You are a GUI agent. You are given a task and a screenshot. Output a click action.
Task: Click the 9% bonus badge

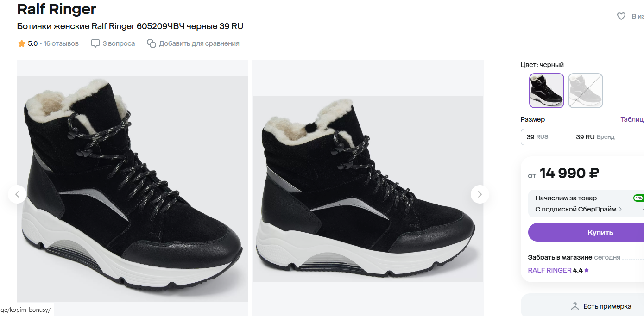tap(639, 198)
